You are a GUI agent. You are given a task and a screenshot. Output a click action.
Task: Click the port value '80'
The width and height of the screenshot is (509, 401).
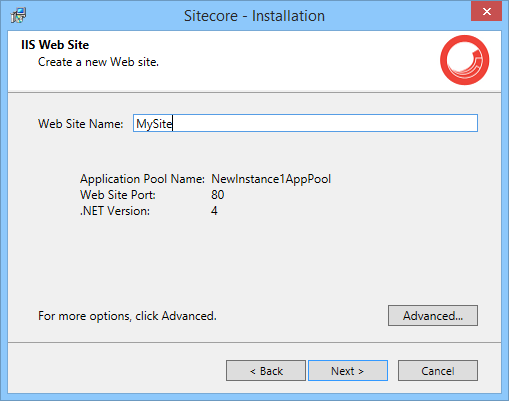pos(218,195)
